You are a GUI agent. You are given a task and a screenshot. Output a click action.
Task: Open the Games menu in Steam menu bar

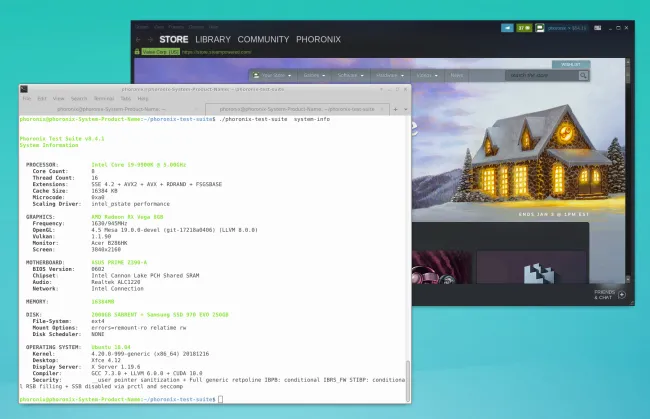click(x=196, y=27)
